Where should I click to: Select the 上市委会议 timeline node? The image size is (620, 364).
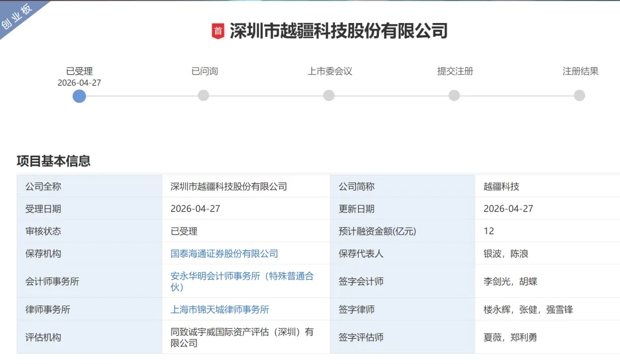click(328, 95)
